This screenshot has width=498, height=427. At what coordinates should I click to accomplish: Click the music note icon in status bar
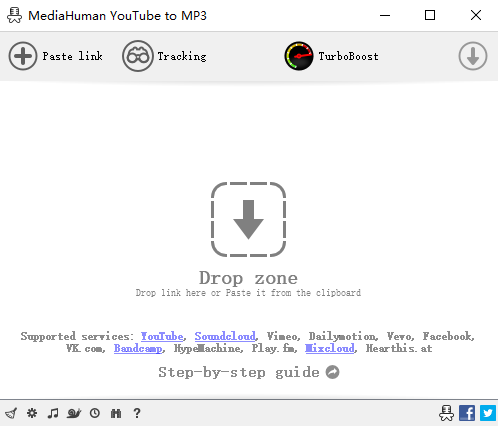point(53,413)
